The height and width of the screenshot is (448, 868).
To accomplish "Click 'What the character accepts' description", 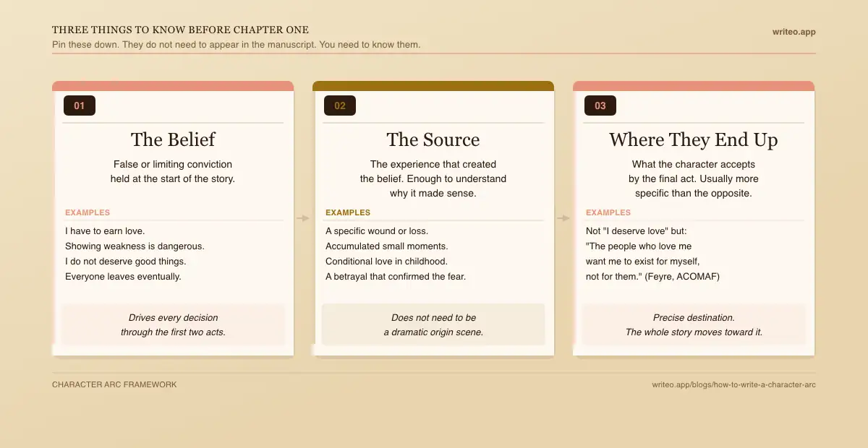I will 694,178.
